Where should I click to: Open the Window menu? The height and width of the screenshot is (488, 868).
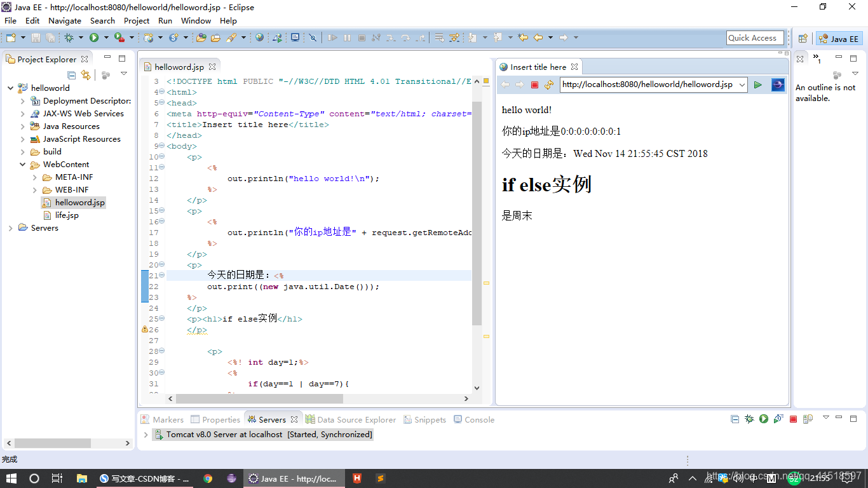tap(196, 20)
